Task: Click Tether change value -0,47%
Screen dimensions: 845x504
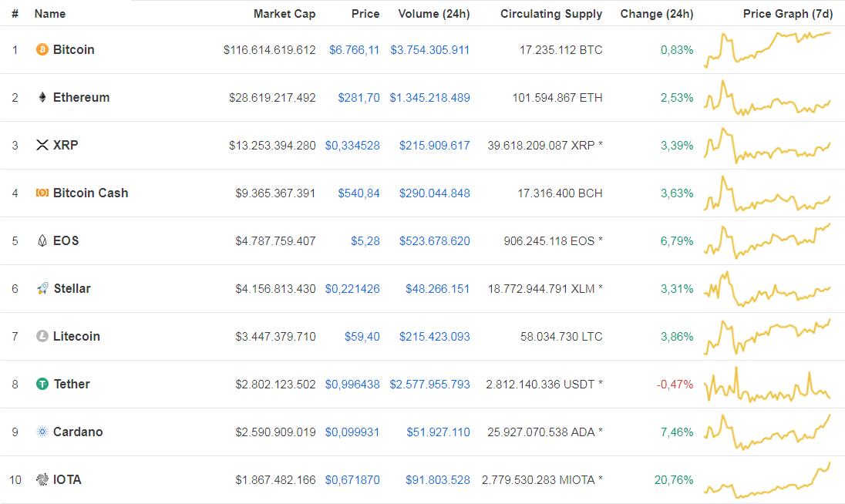Action: 675,385
